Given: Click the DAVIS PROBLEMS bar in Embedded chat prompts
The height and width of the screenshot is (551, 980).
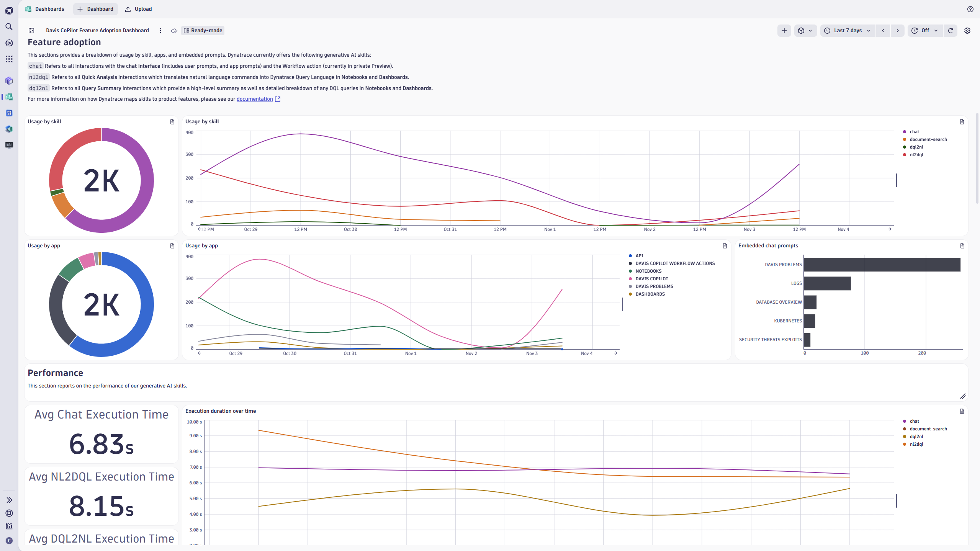Looking at the screenshot, I should tap(881, 264).
